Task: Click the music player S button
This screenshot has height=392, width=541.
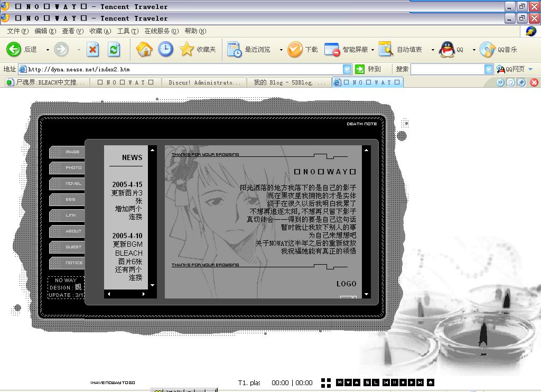Action: coord(367,382)
